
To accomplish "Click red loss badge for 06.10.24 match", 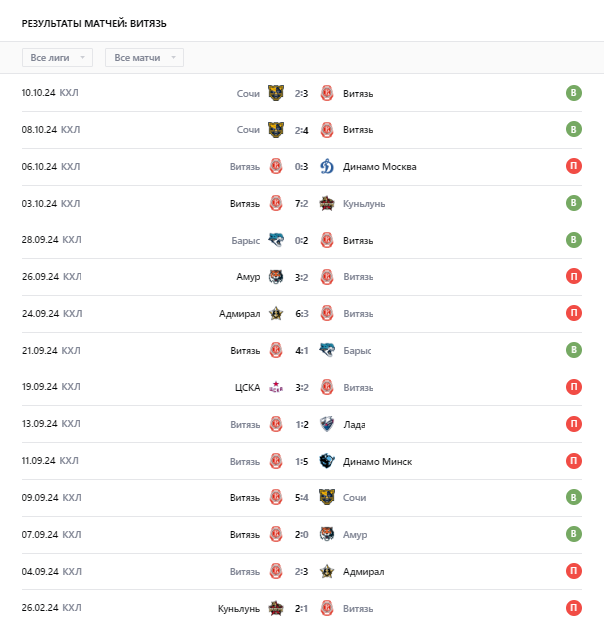I will click(573, 167).
